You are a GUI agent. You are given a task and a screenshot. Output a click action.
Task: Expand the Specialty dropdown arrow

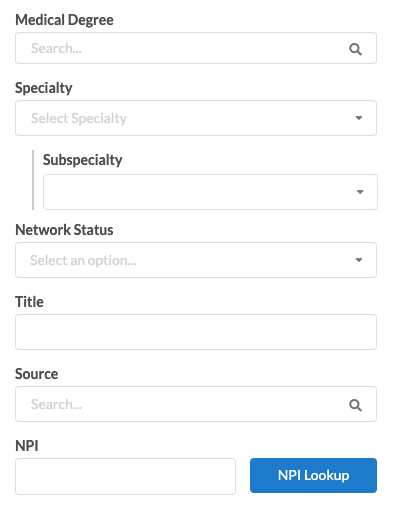[359, 118]
